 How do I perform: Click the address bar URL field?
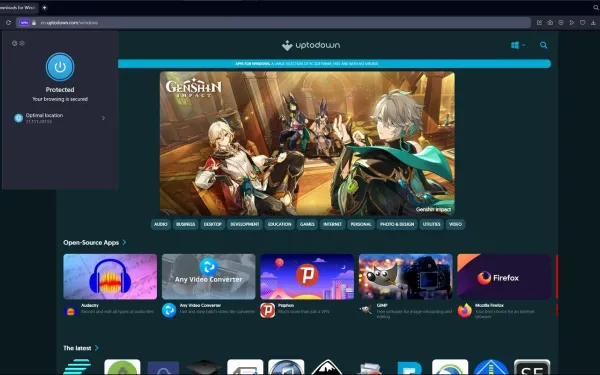(x=274, y=23)
